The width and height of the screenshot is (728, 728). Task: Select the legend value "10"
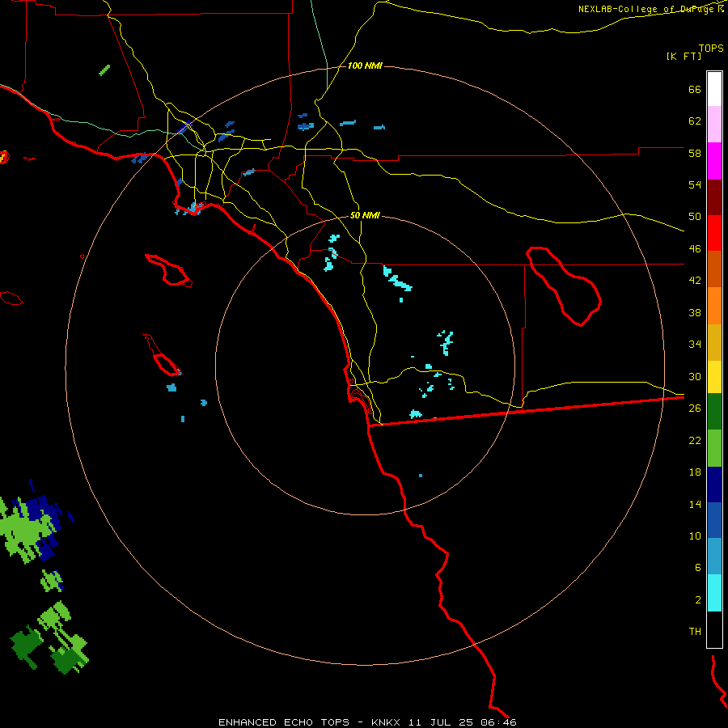pyautogui.click(x=695, y=535)
